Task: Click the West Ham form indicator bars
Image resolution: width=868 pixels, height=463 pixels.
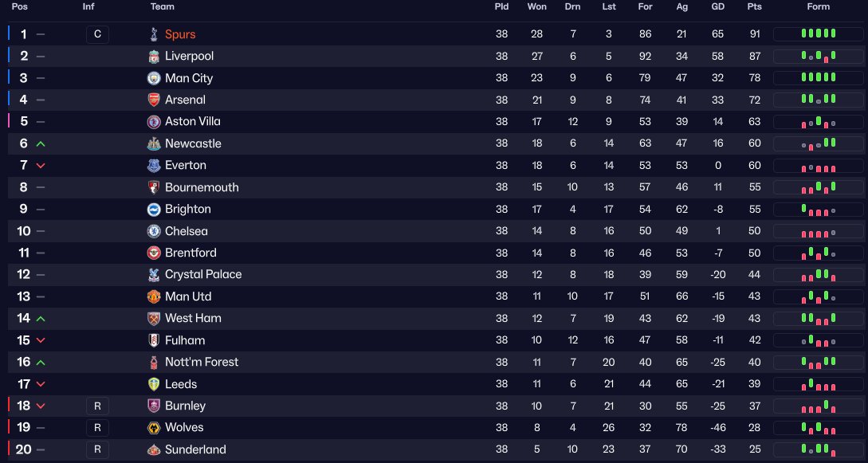Action: click(819, 318)
